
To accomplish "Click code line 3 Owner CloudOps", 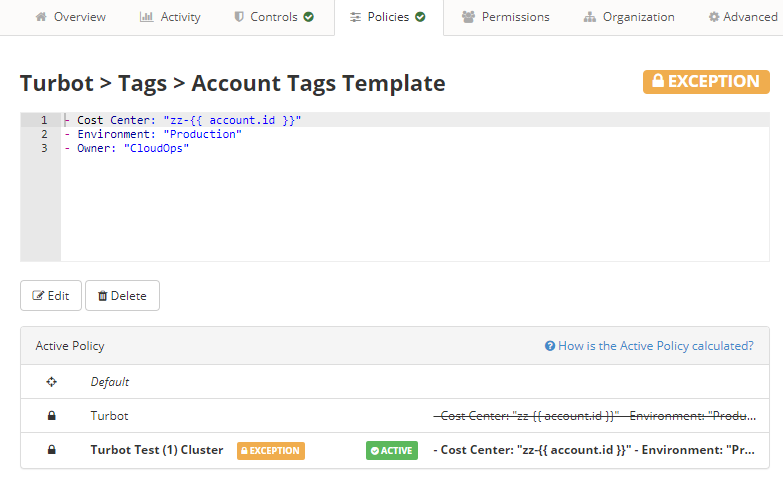I will (x=127, y=148).
